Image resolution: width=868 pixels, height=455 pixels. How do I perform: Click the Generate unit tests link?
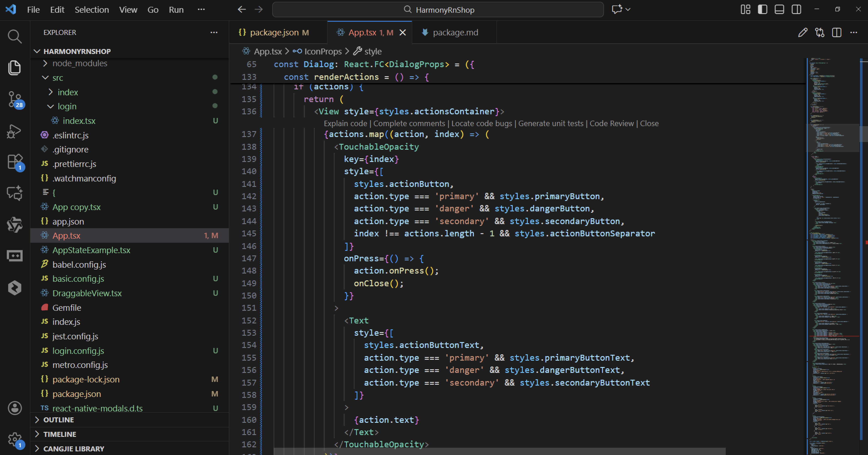551,123
